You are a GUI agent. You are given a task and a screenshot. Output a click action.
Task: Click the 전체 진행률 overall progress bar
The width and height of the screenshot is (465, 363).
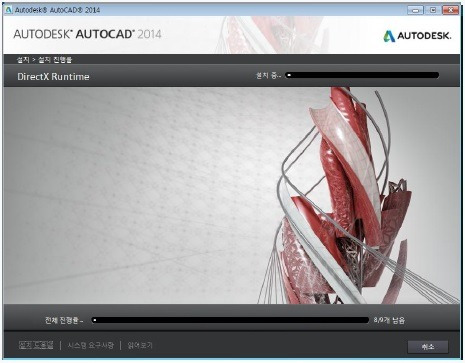tap(230, 320)
